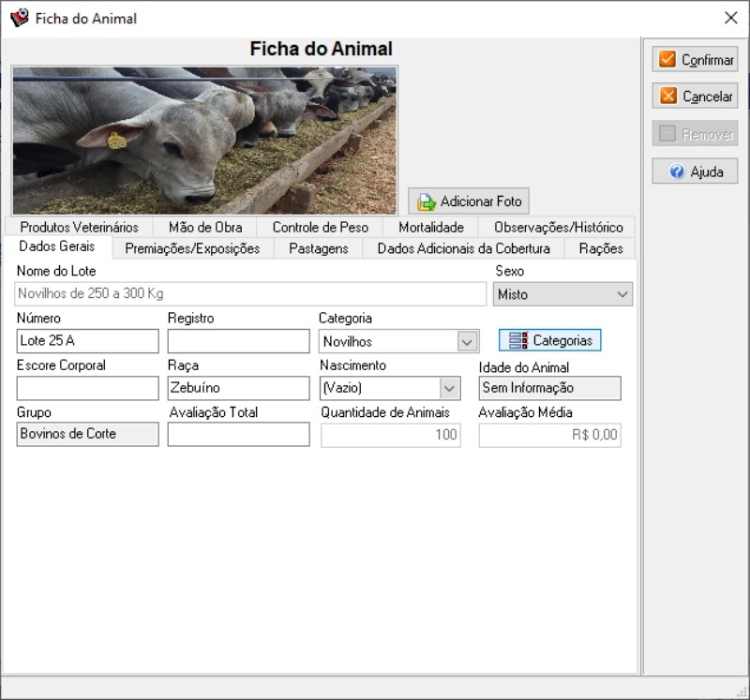Click the Adicionar Foto picture icon
Screen dimensions: 750x700
click(427, 201)
